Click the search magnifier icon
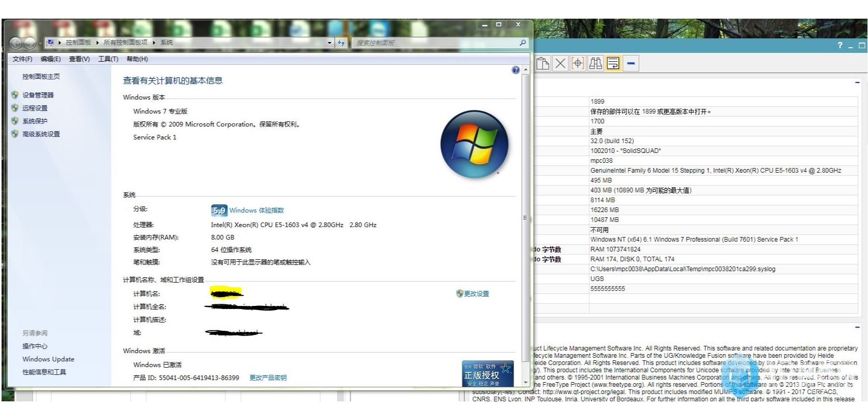 coord(523,43)
